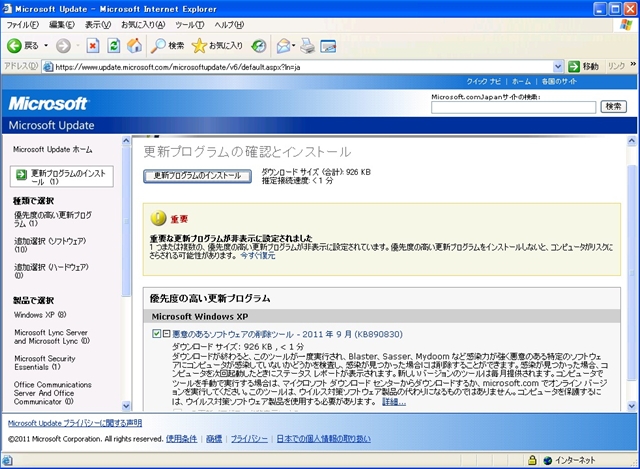Viewport: 640px width, 469px height.
Task: Open the Search (検索) toolbar button
Action: (x=167, y=46)
